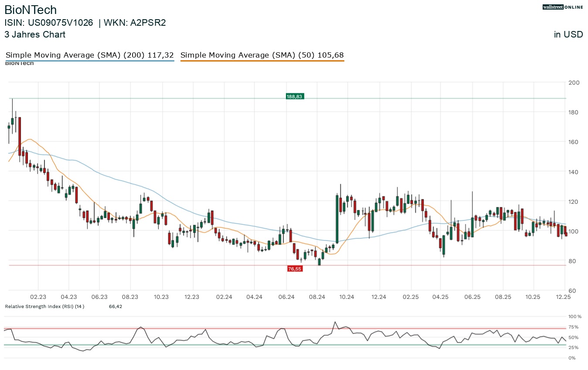Select the 10.24 date on the x-axis
The height and width of the screenshot is (370, 588).
coord(347,297)
